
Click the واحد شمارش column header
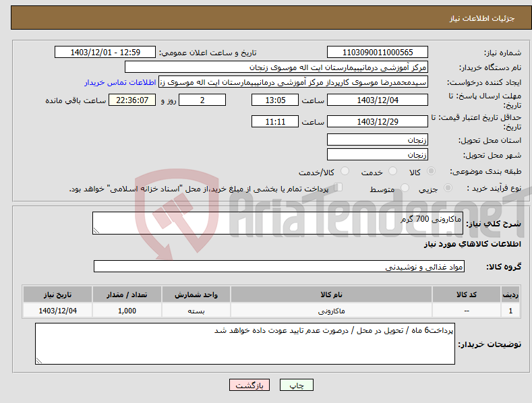click(x=196, y=294)
